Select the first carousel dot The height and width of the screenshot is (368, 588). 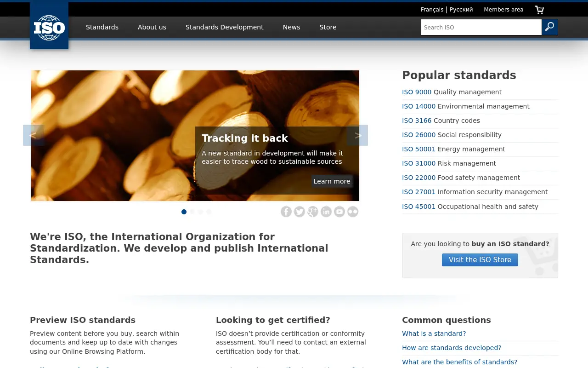[184, 212]
